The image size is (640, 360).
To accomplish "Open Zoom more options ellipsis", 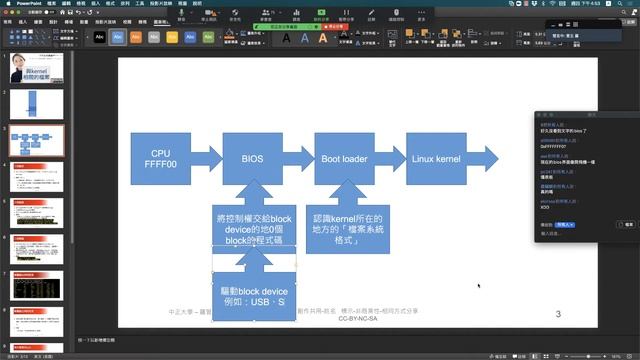I will 421,13.
